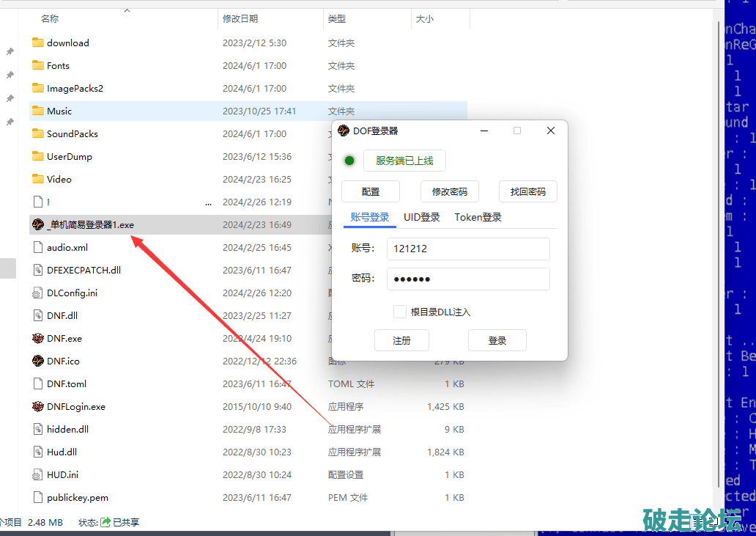Open the 配置 settings button

coord(371,192)
